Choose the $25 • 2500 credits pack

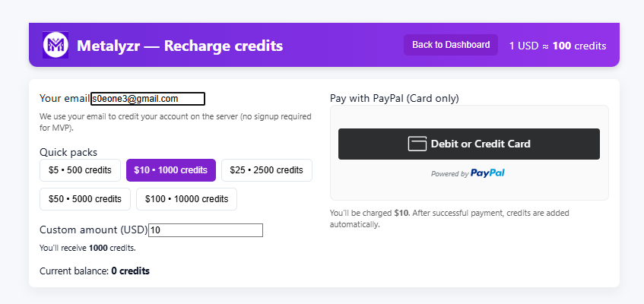point(266,170)
